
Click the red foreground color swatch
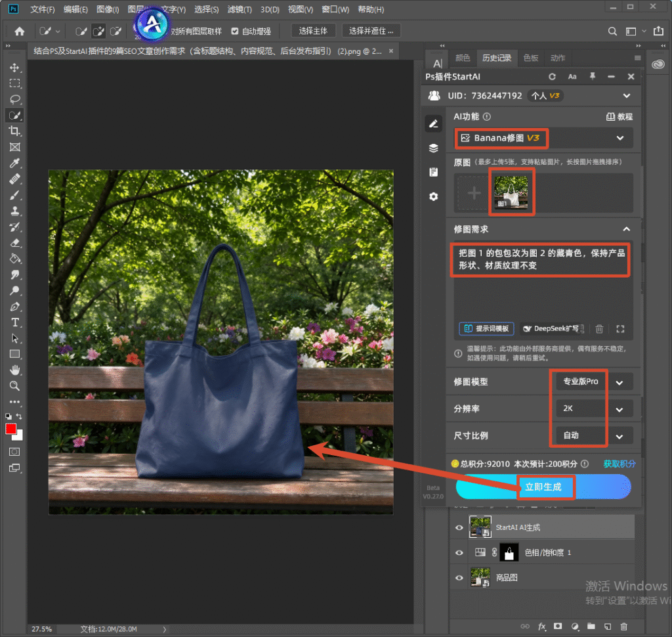click(x=10, y=429)
